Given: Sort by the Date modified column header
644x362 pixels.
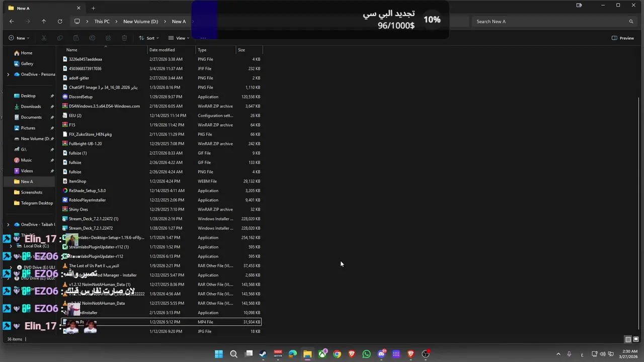Looking at the screenshot, I should [172, 50].
